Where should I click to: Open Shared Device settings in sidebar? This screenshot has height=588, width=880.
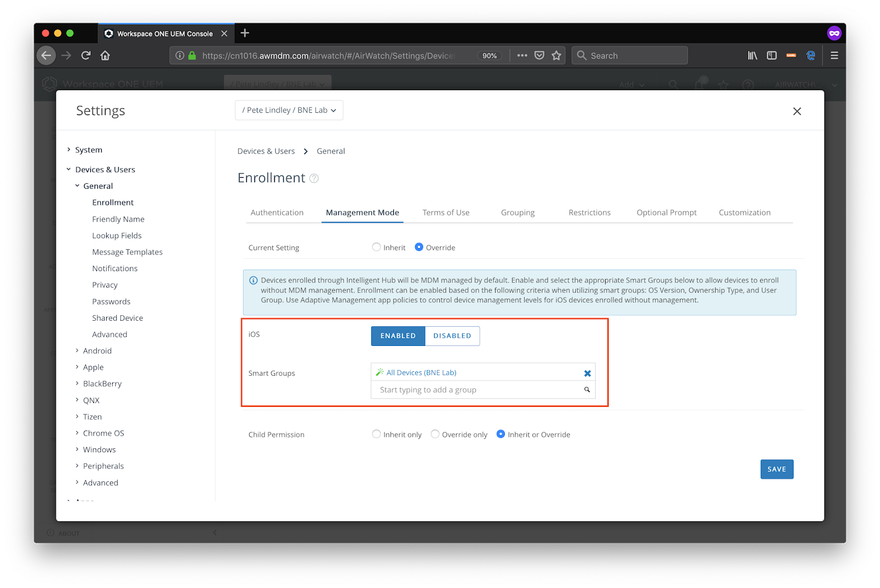coord(118,318)
